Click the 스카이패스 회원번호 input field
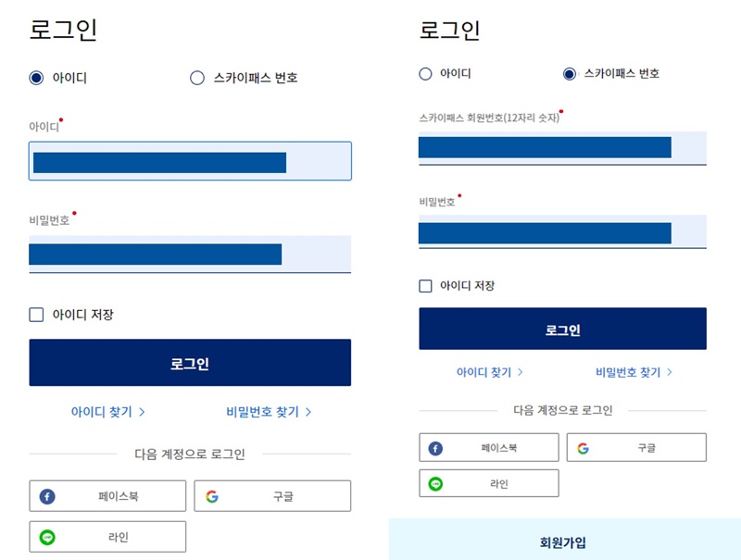The height and width of the screenshot is (560, 741). pyautogui.click(x=562, y=145)
